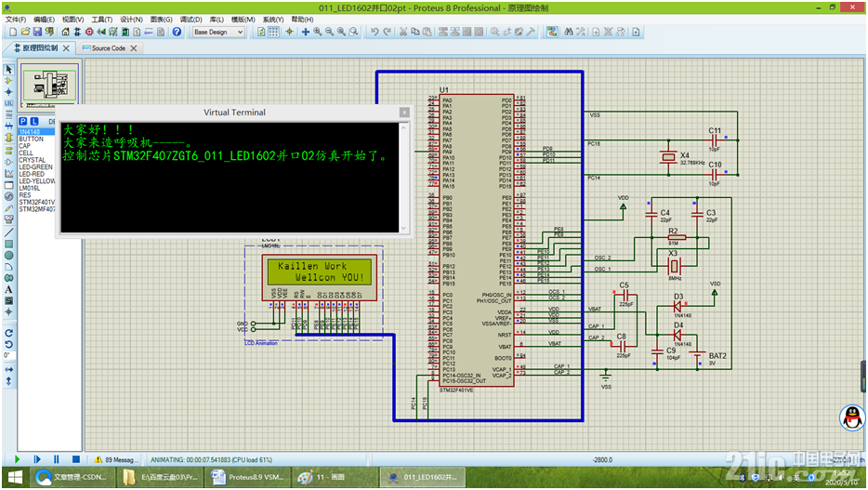Select the 2D Text 'A' tool
The width and height of the screenshot is (868, 490).
(9, 289)
